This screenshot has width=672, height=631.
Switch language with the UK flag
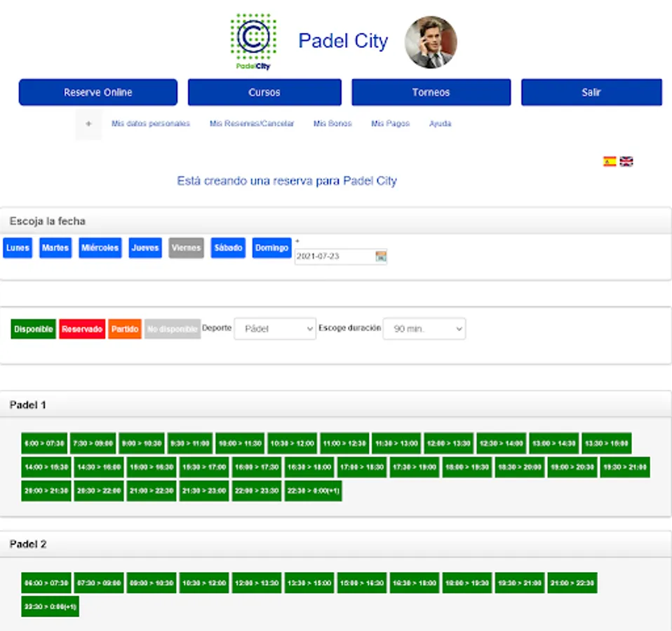coord(626,161)
